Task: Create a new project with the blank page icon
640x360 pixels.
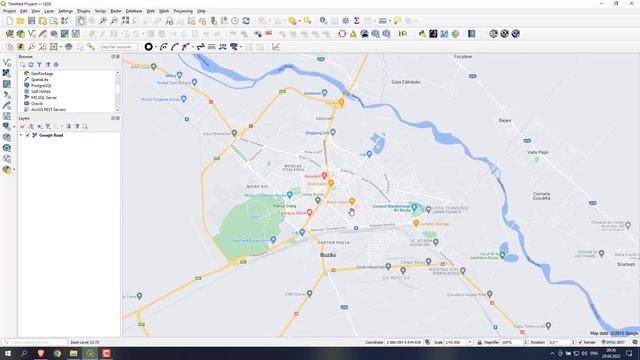Action: pos(9,21)
